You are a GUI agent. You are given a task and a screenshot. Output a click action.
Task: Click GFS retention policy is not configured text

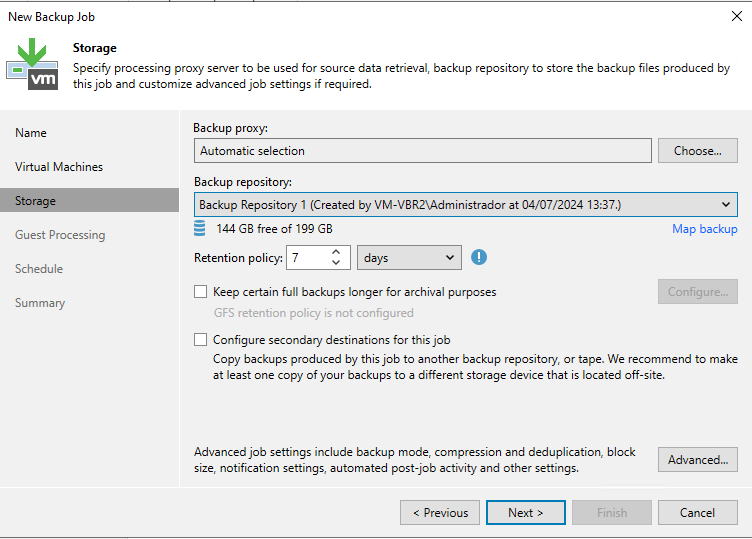[313, 313]
